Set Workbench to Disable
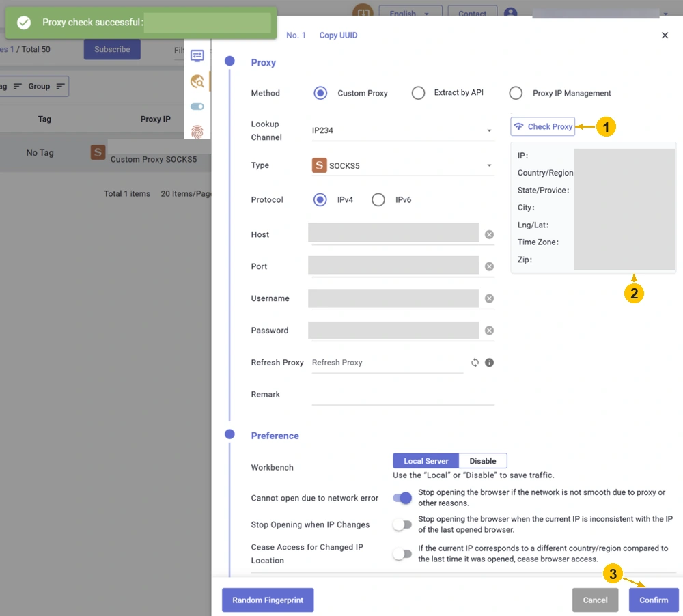The width and height of the screenshot is (683, 616). coord(483,461)
